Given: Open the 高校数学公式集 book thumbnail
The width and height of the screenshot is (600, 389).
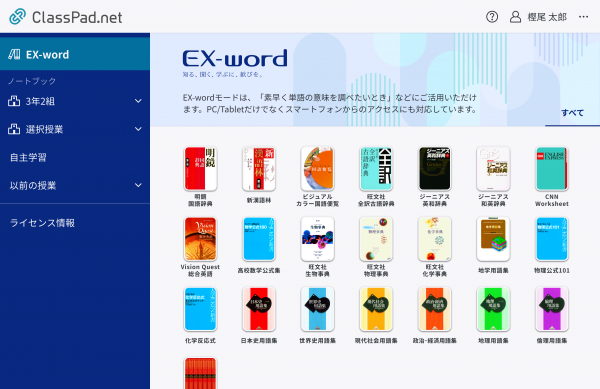Looking at the screenshot, I should pyautogui.click(x=259, y=239).
